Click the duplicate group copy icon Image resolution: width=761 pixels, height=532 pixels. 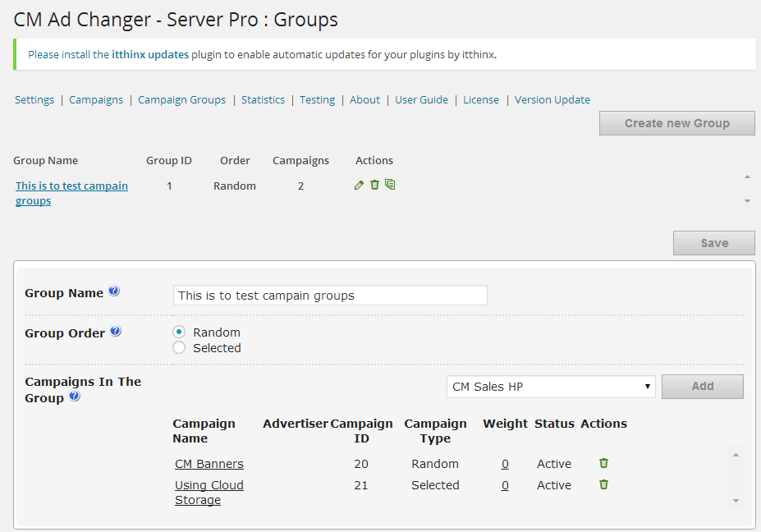tap(390, 186)
